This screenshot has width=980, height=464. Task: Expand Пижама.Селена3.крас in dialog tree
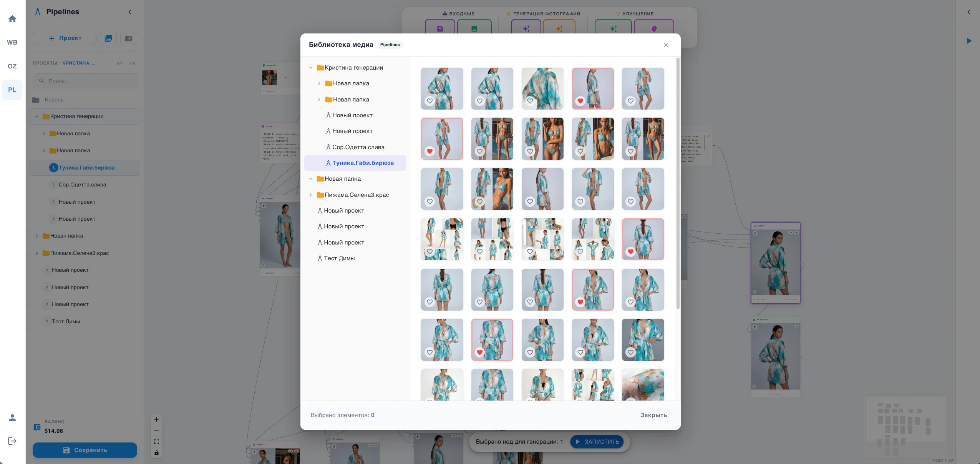(x=311, y=195)
